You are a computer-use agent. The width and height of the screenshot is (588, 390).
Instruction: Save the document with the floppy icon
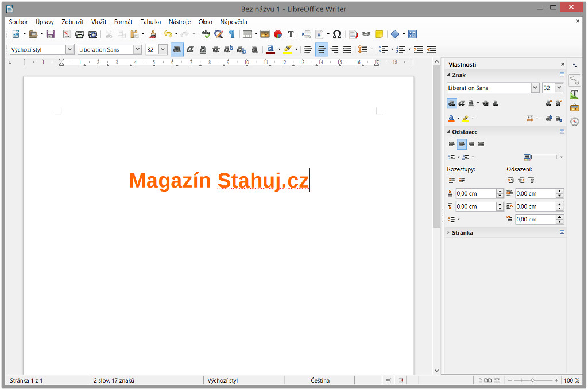[x=51, y=34]
